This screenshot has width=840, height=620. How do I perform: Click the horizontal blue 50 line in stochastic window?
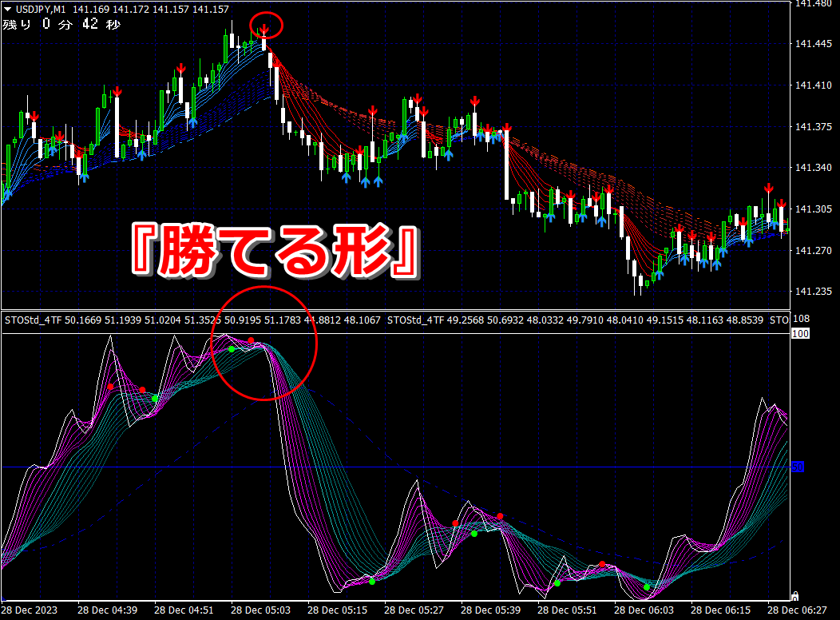coord(396,467)
